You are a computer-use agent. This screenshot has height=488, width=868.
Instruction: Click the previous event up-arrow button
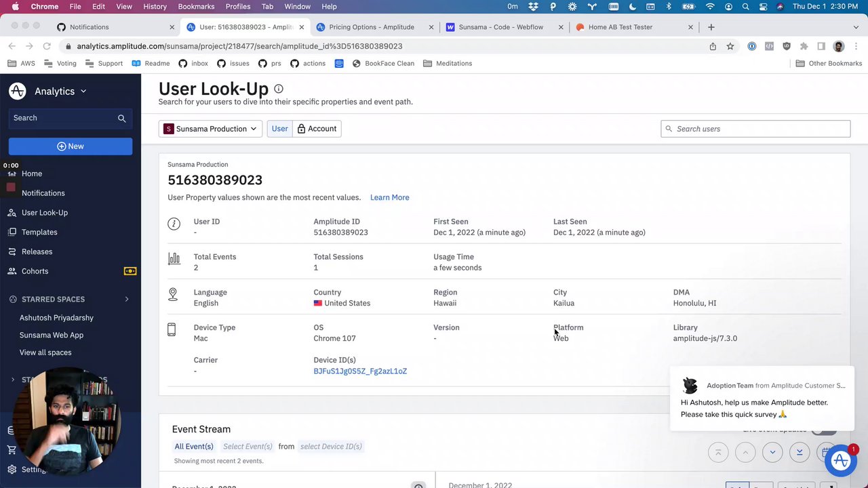click(745, 452)
